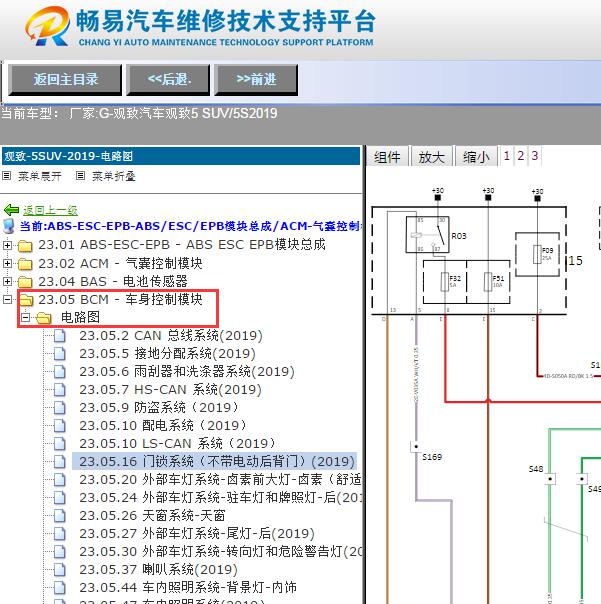Open 23.05.9 防盗系统 diagram
This screenshot has height=604, width=601.
point(160,408)
